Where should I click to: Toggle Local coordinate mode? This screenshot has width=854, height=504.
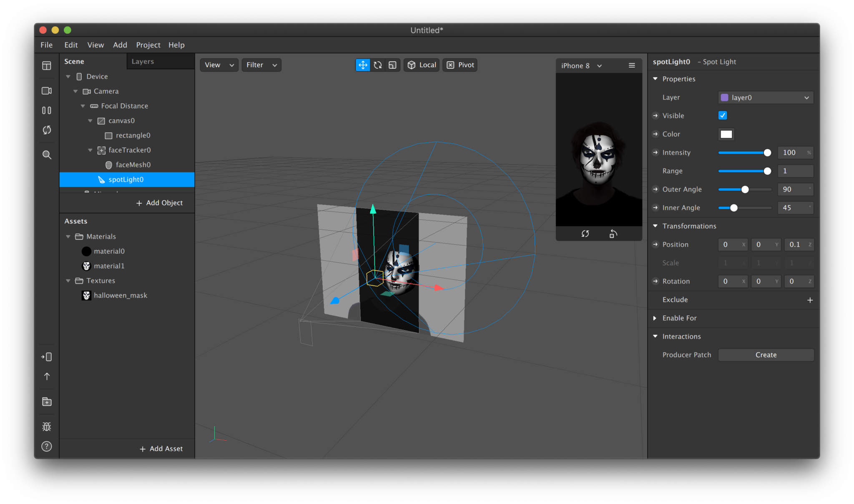point(421,65)
